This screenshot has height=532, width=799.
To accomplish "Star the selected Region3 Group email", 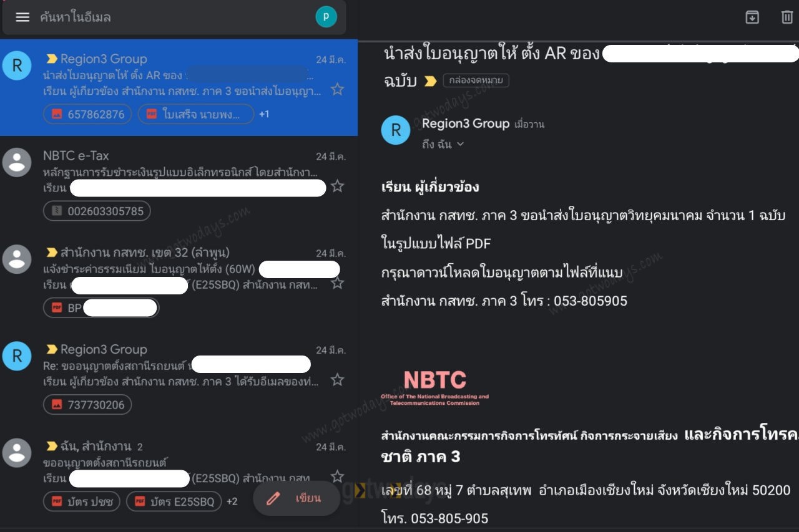I will [x=337, y=90].
